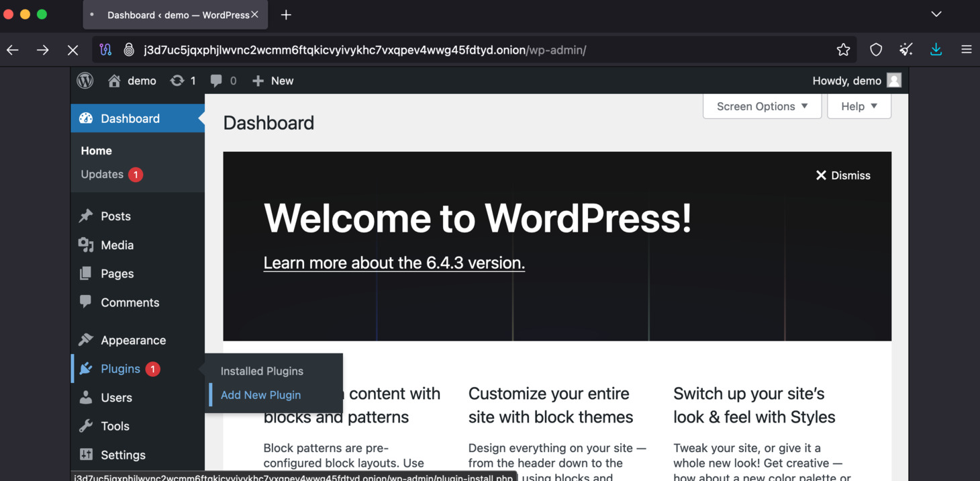Click the plus New icon in admin bar
This screenshot has width=980, height=481.
point(258,81)
